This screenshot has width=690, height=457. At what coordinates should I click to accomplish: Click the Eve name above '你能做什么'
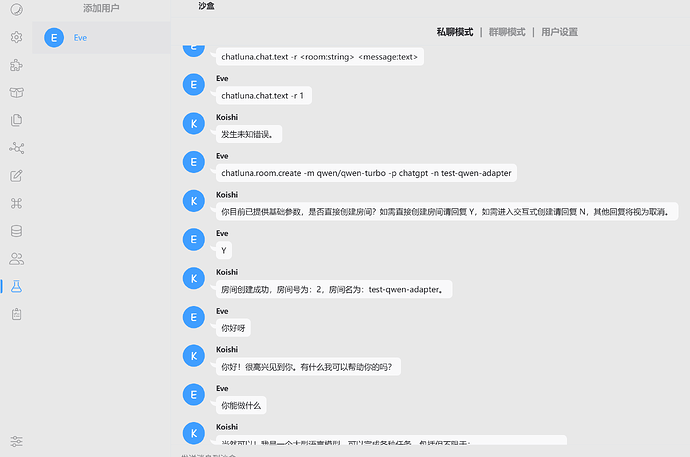tap(222, 388)
